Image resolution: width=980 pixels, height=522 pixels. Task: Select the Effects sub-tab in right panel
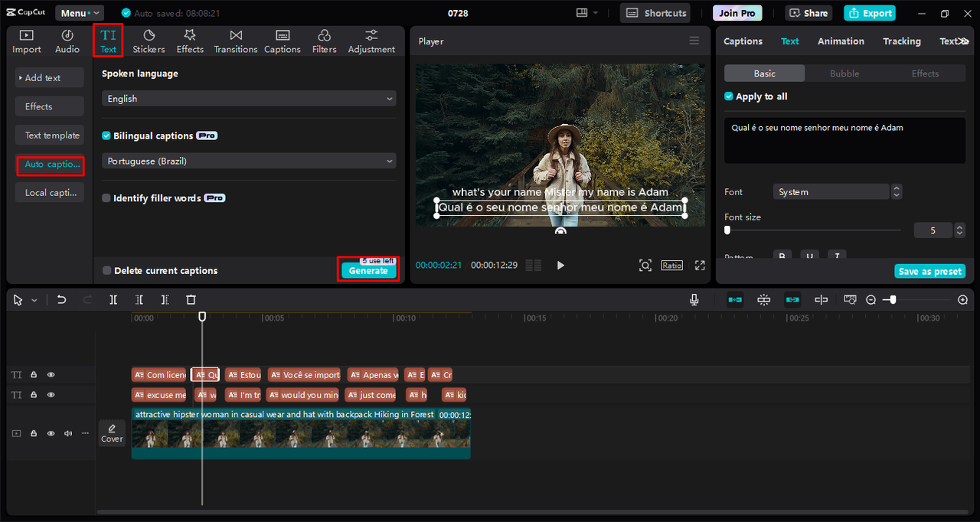tap(925, 73)
